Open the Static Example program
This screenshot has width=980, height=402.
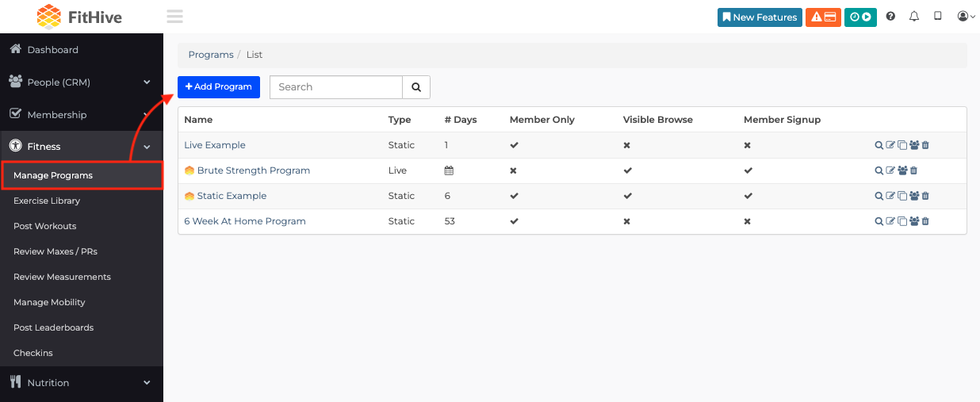coord(232,196)
